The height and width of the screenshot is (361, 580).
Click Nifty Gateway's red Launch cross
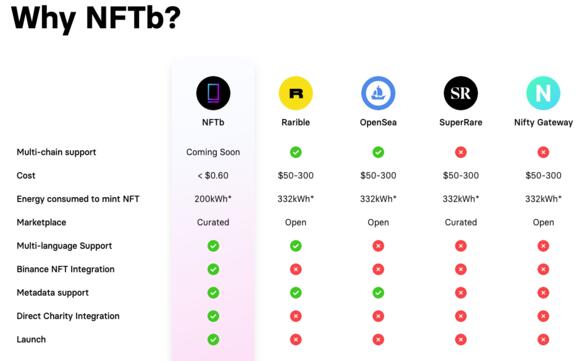click(x=543, y=340)
